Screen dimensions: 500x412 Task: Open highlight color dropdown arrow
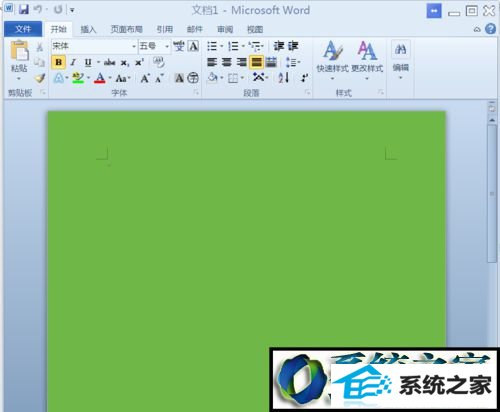pos(88,78)
